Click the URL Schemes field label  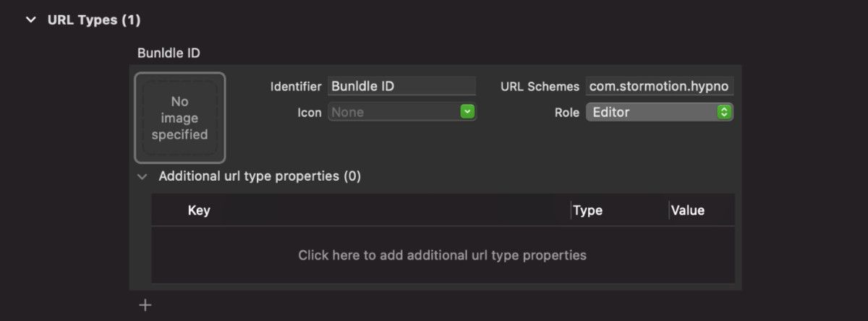tap(540, 86)
